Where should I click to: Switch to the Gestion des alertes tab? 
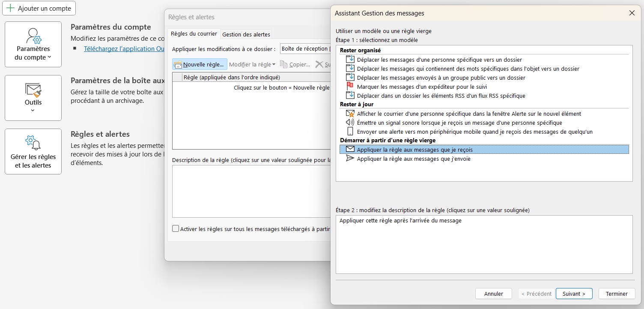pyautogui.click(x=246, y=34)
